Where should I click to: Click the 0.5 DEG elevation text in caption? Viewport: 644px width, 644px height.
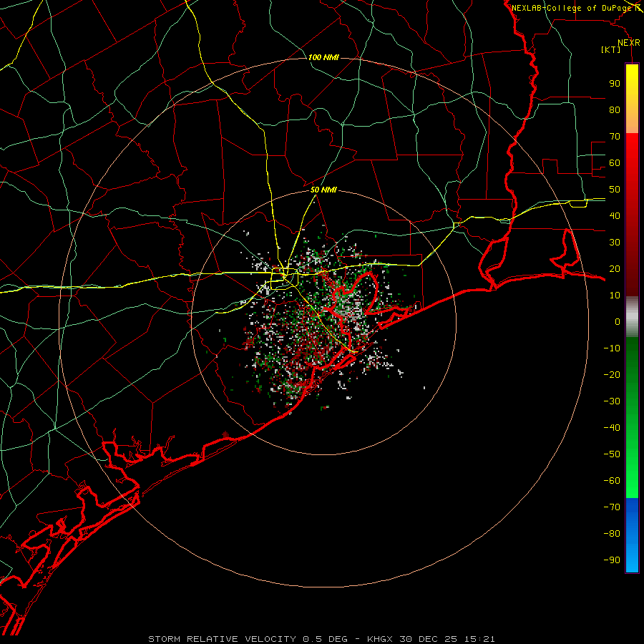pyautogui.click(x=326, y=639)
